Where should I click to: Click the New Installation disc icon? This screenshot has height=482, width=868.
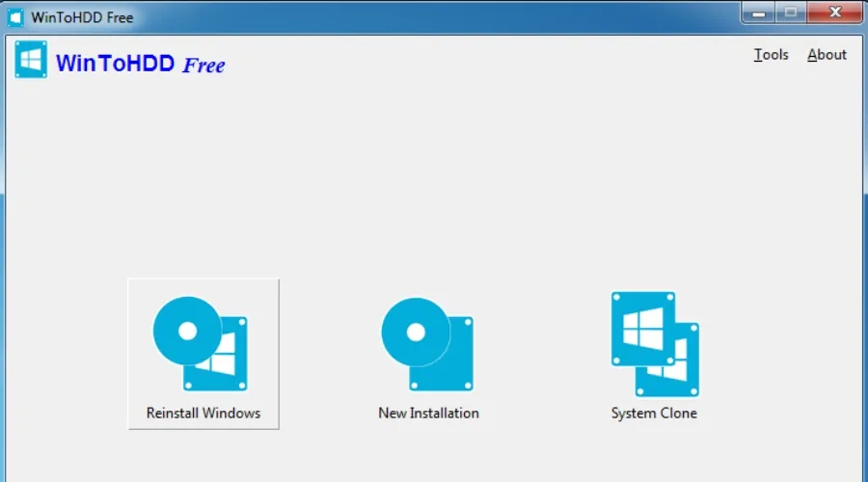(x=427, y=343)
